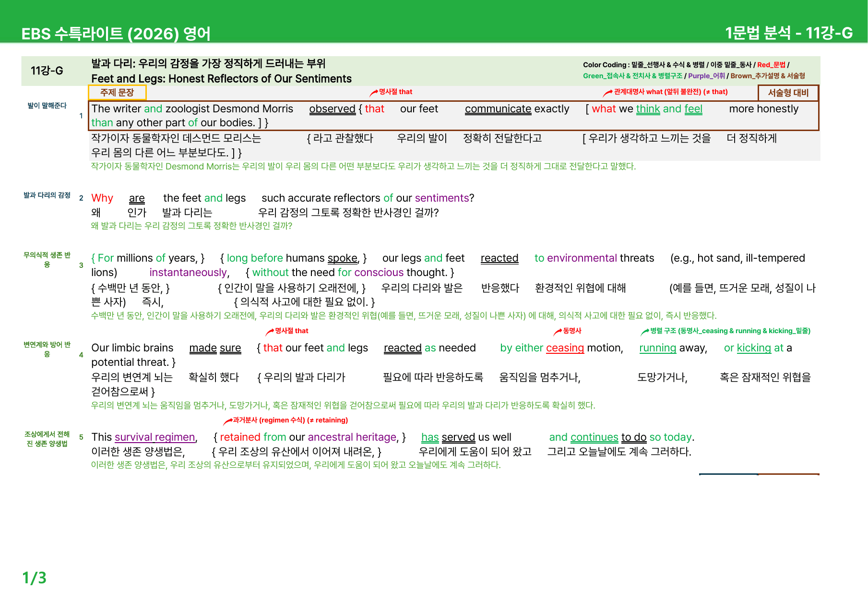Screen dimensions: 868x614
Task: Click the red word 'retained' in sentence 5
Action: pos(240,437)
